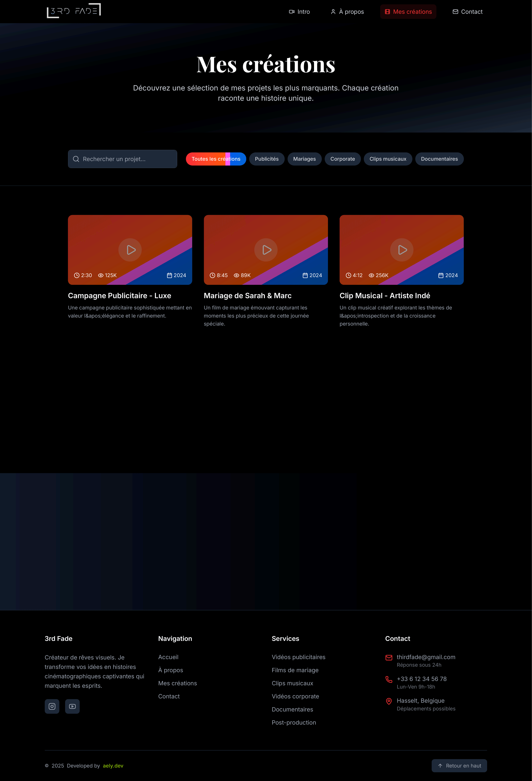The image size is (532, 781).
Task: Play the Campagne Publicitaire - Luxe video
Action: point(130,250)
